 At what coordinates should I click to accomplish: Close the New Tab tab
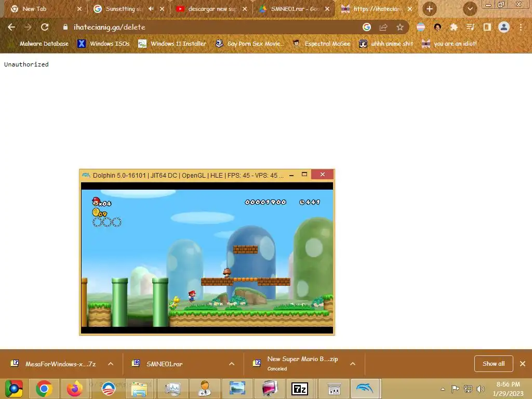79,9
